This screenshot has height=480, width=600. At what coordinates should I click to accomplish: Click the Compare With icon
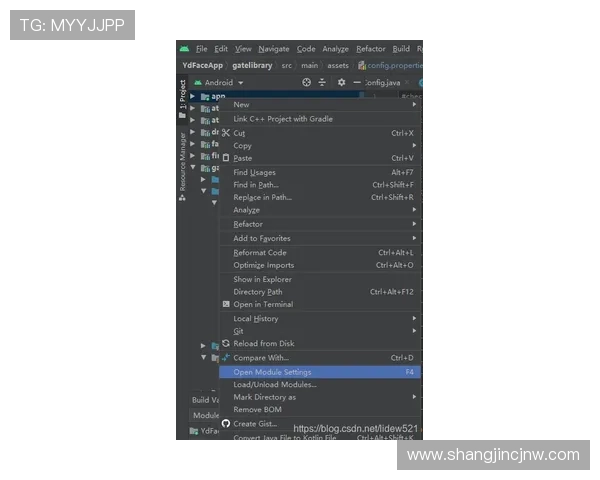pos(226,358)
